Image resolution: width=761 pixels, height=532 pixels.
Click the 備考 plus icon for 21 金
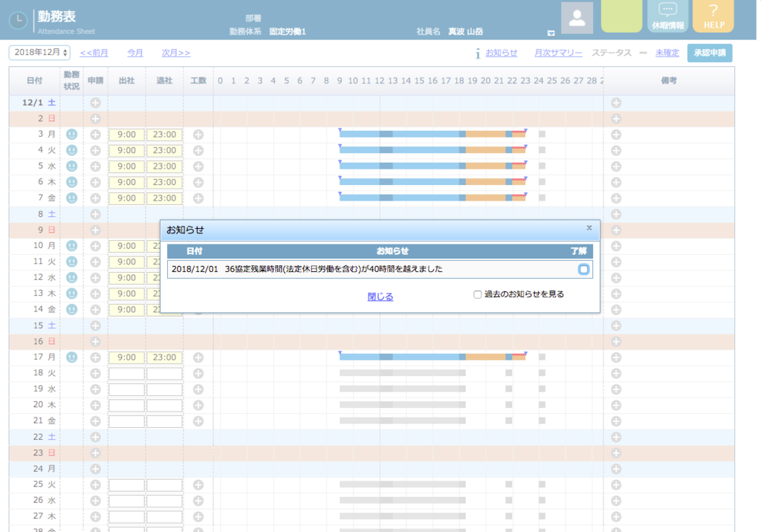[x=616, y=421]
